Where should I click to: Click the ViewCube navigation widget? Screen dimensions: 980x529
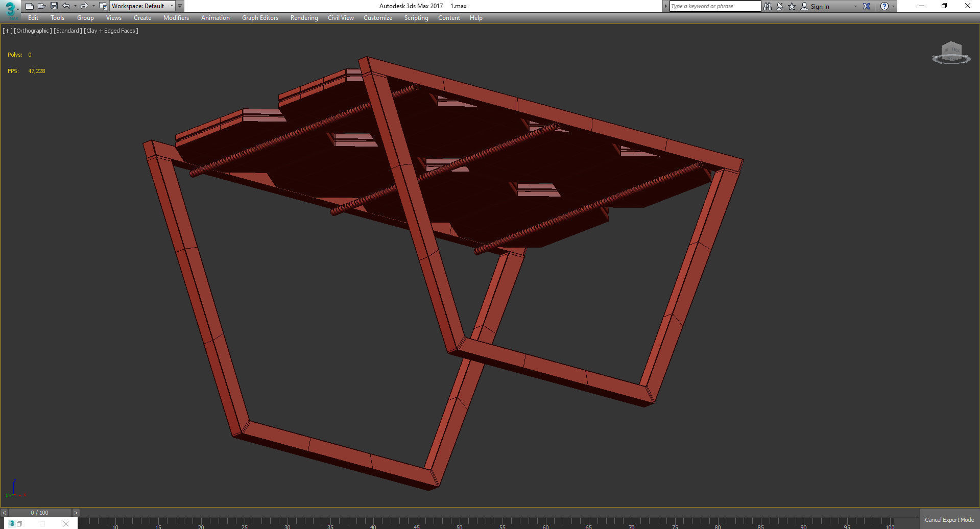[951, 53]
